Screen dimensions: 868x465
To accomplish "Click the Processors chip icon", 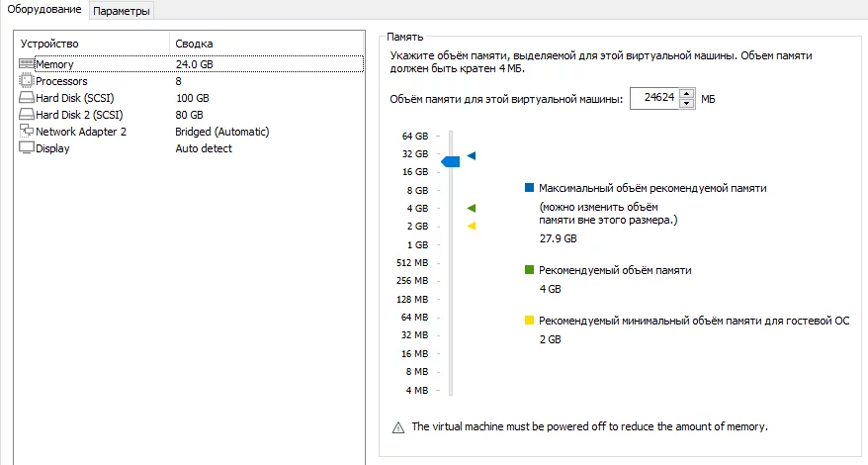I will 27,81.
